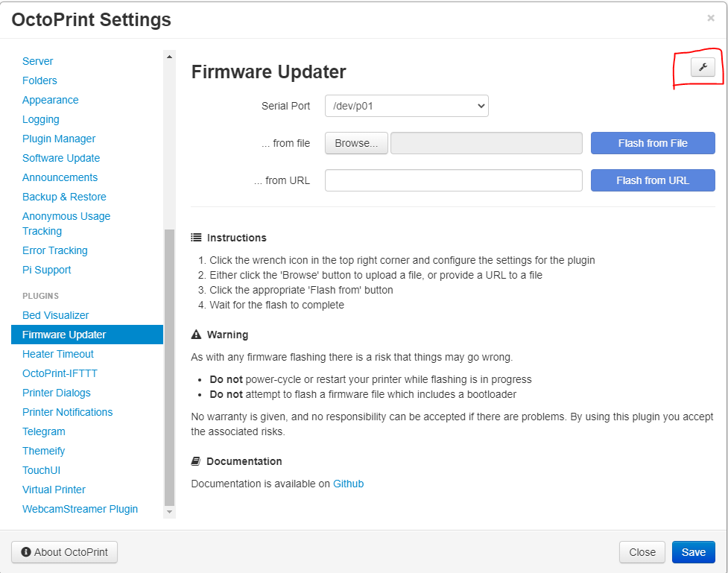
Task: Open Anonymous Usage Tracking section
Action: (x=66, y=224)
